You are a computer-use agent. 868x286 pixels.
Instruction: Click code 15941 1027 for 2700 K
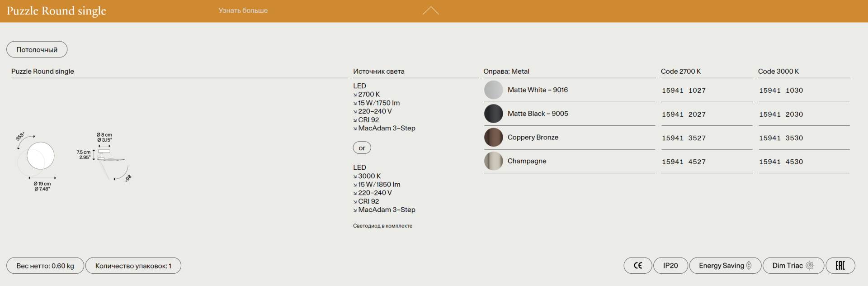pyautogui.click(x=684, y=91)
